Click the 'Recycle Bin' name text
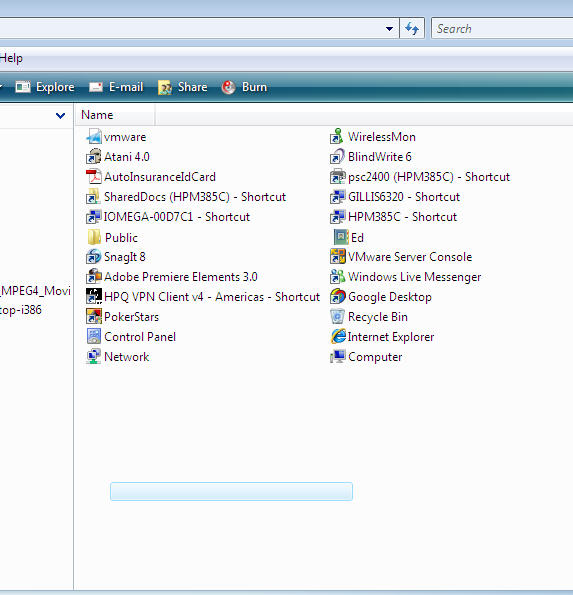573x595 pixels. point(378,317)
